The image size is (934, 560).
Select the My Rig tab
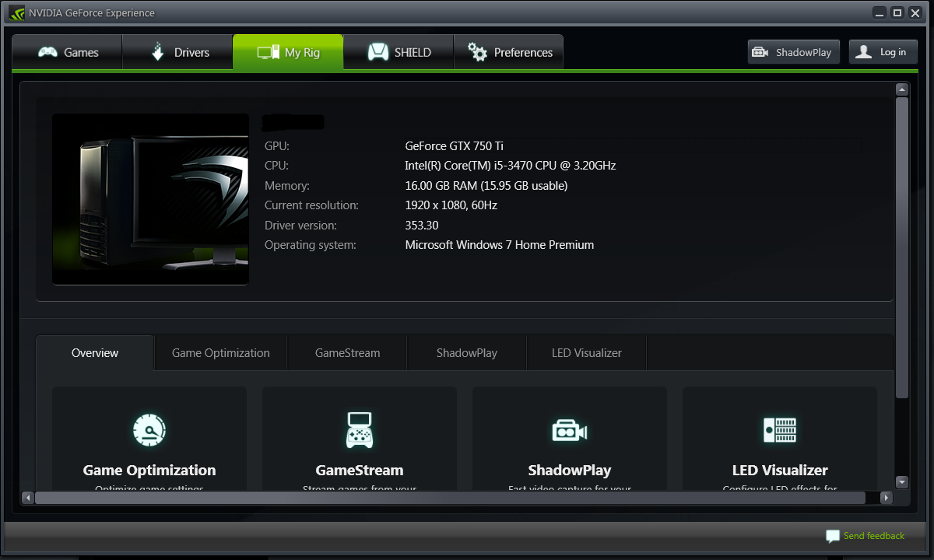[x=288, y=52]
